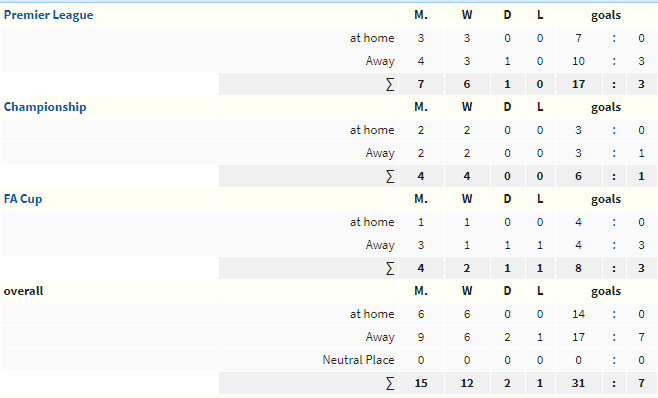Click Premier League total goals 17

click(x=578, y=84)
